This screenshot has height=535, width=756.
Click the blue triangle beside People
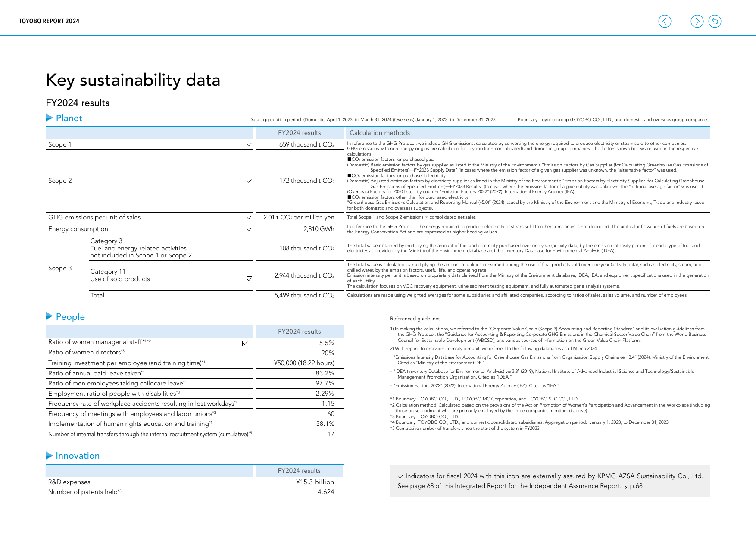pos(49,316)
